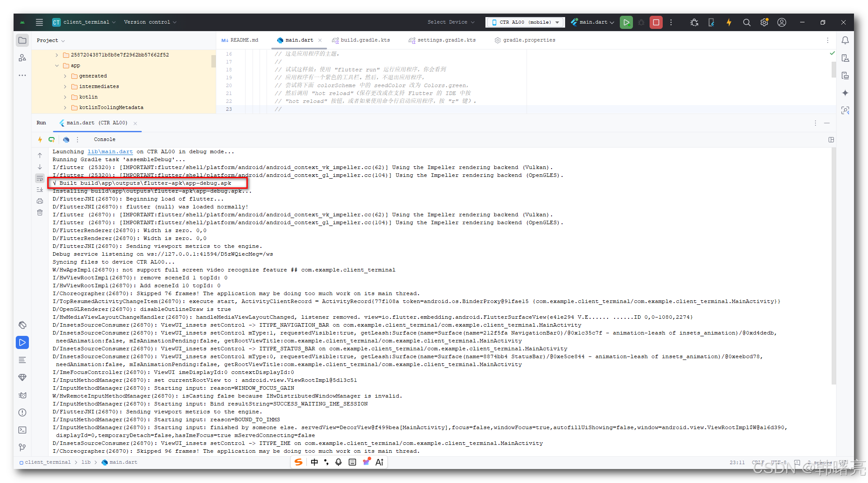Open the Structure tool window icon
Image resolution: width=868 pixels, height=483 pixels.
(x=22, y=58)
